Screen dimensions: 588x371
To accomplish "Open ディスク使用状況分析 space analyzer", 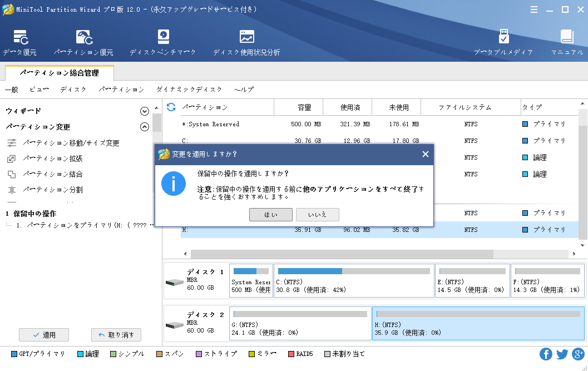I will 246,43.
